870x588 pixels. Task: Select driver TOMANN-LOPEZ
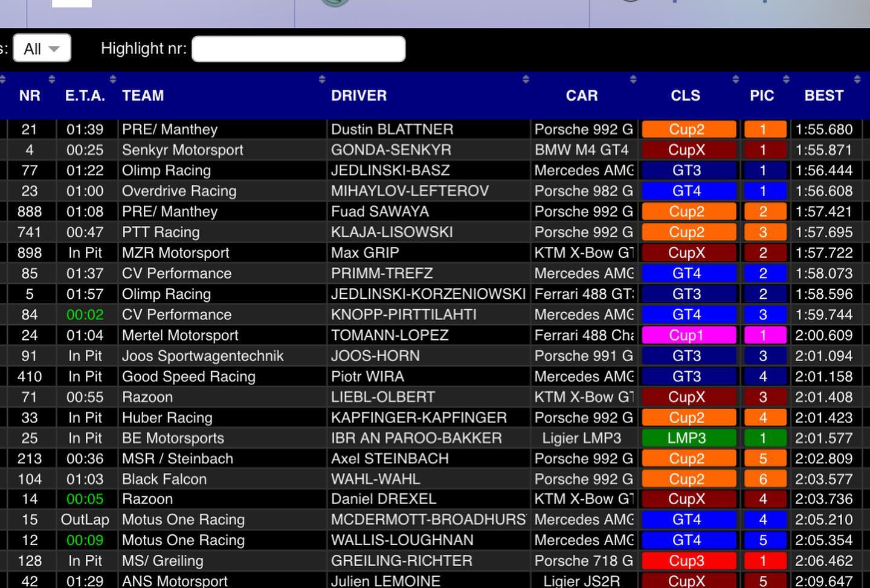pyautogui.click(x=390, y=335)
